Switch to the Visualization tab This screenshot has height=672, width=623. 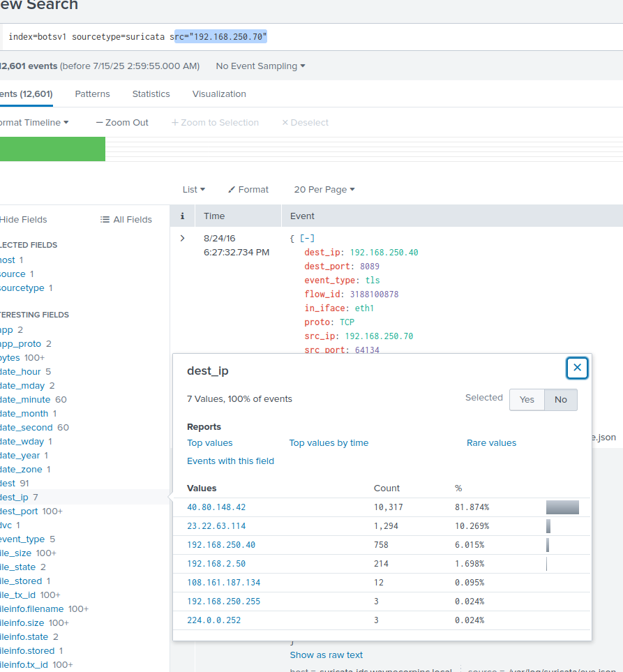click(x=219, y=94)
